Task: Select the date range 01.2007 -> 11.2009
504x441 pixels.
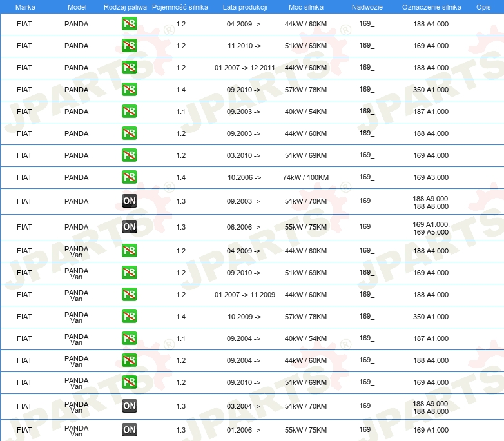Action: (245, 295)
